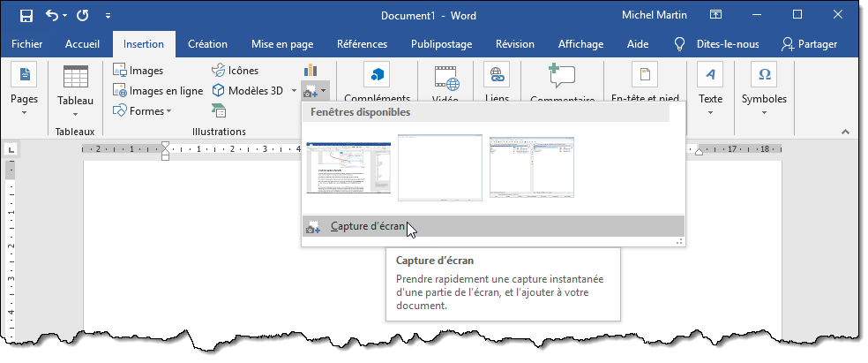Click the SmartArt icon below Icônes
The width and height of the screenshot is (868, 363).
pyautogui.click(x=219, y=110)
